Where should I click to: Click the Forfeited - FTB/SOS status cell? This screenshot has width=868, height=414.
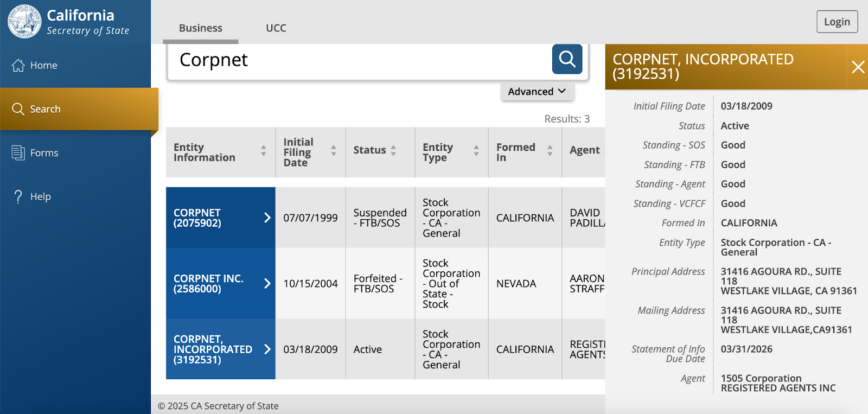click(x=380, y=283)
